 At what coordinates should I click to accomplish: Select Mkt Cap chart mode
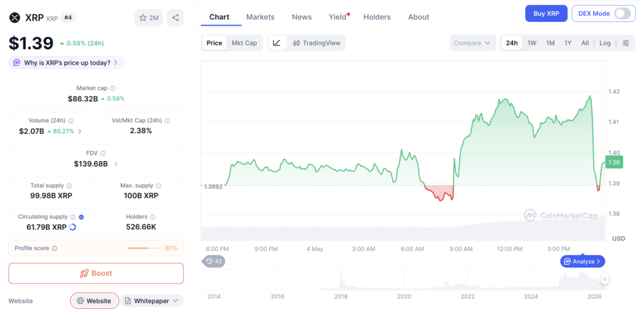(x=245, y=43)
